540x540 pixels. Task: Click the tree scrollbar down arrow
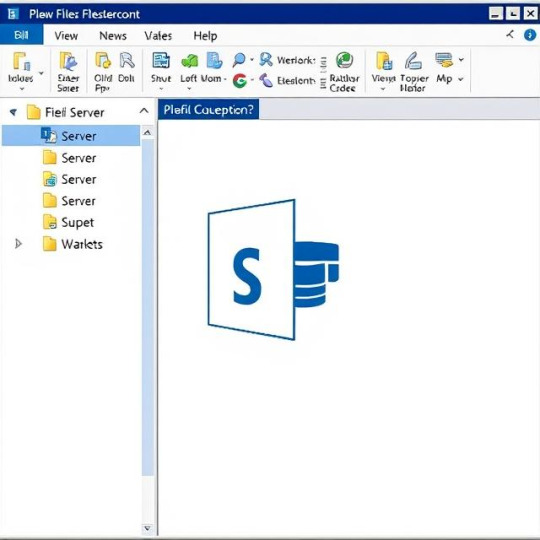pyautogui.click(x=147, y=528)
